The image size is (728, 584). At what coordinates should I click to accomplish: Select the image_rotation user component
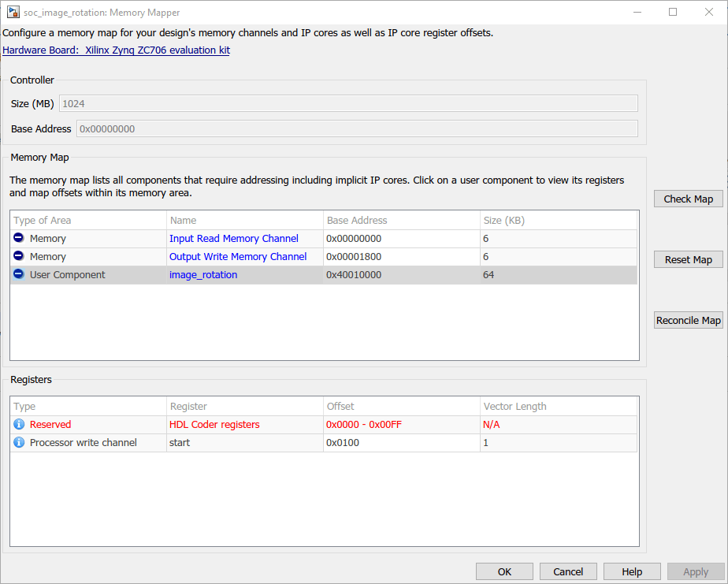pos(203,274)
